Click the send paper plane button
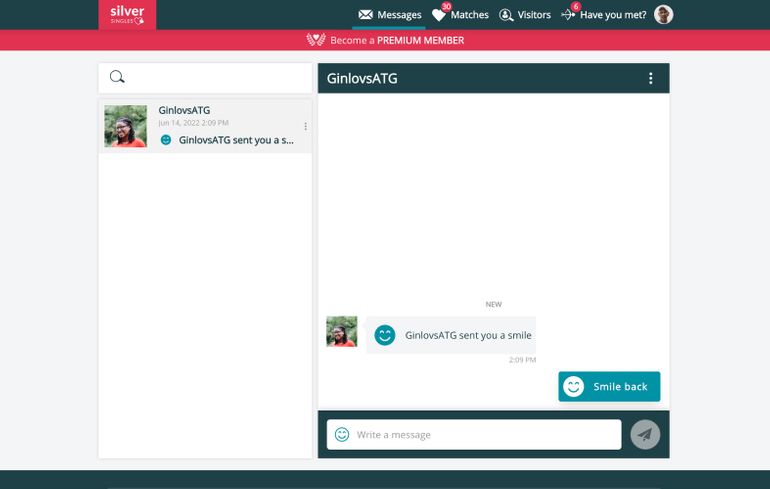770x489 pixels. pyautogui.click(x=645, y=435)
